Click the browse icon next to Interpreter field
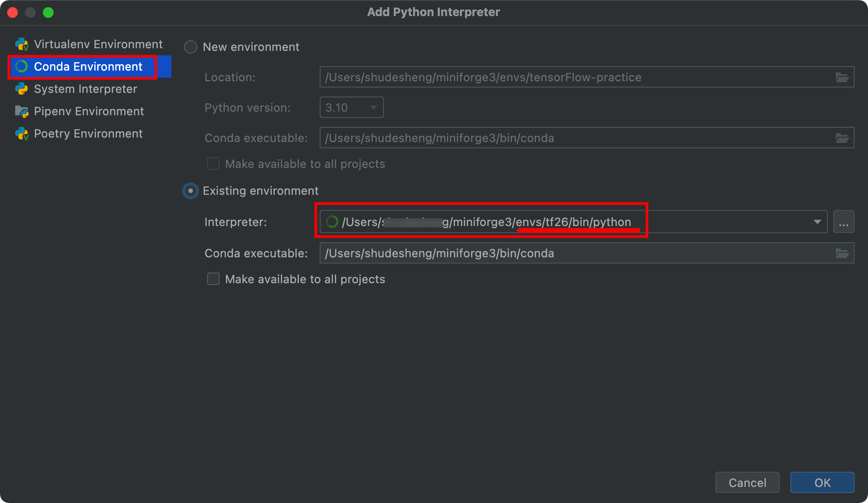 [x=843, y=222]
